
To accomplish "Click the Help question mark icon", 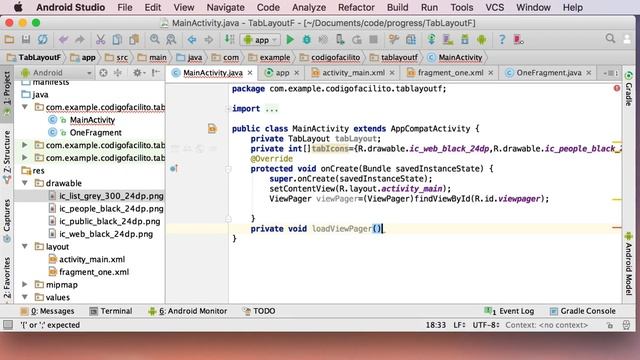I will click(x=502, y=40).
